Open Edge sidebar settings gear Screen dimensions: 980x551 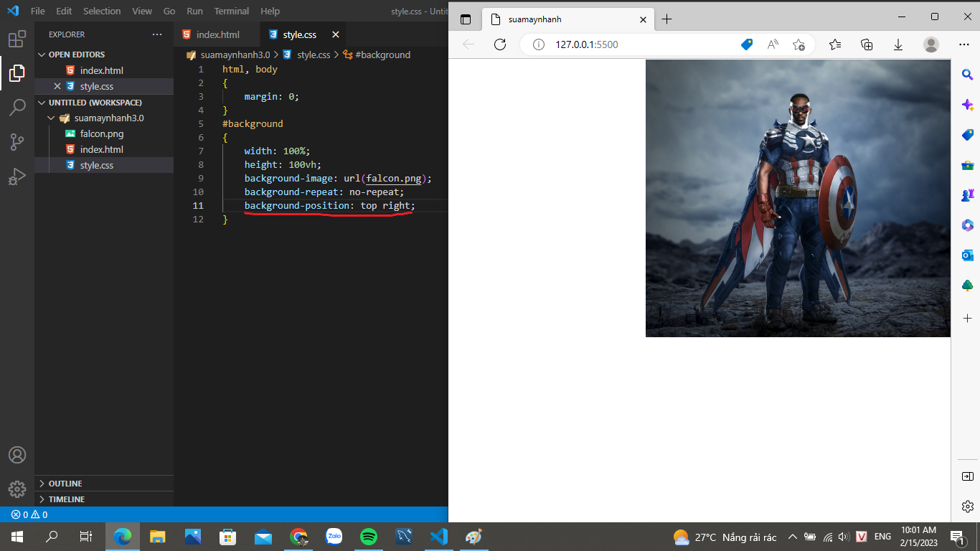pos(967,507)
